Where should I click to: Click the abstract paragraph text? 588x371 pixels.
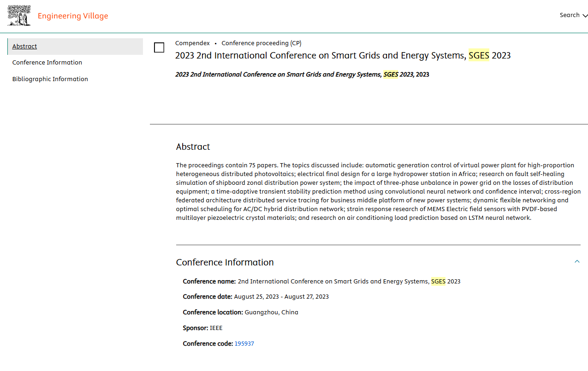click(x=378, y=192)
